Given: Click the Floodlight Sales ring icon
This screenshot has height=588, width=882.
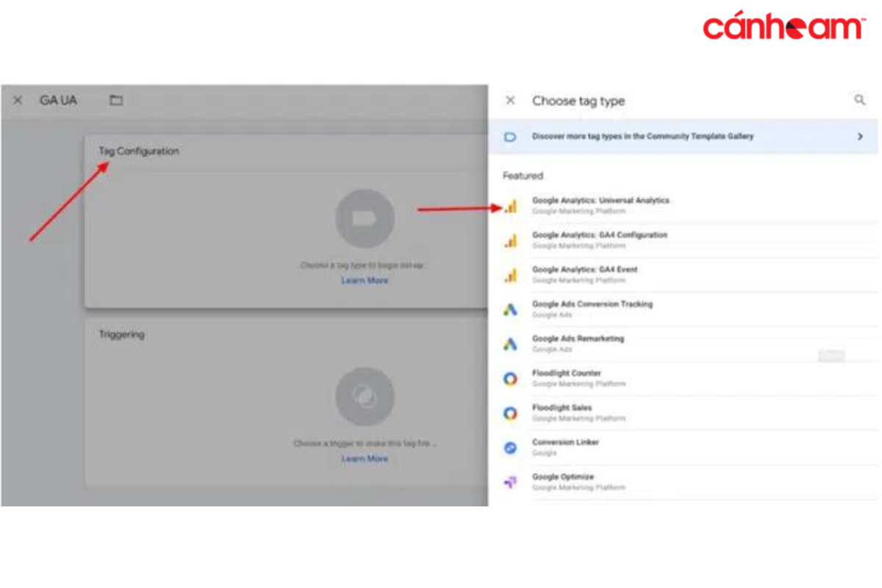Looking at the screenshot, I should (510, 413).
